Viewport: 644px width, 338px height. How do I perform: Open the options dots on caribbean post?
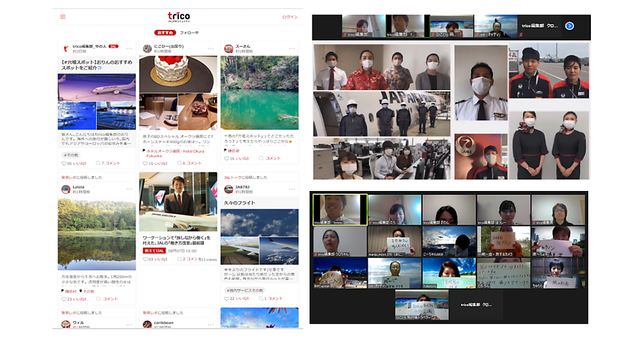coord(211,324)
